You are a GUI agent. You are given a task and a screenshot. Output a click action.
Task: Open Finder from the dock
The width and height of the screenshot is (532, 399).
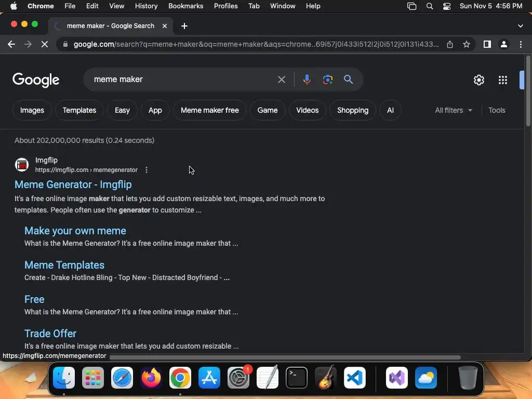pyautogui.click(x=64, y=378)
